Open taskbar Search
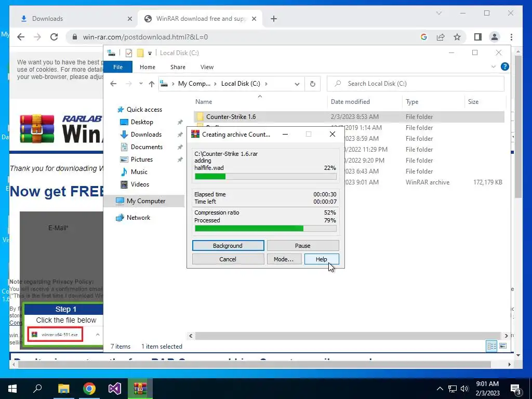Screen dimensions: 532x399 37,389
